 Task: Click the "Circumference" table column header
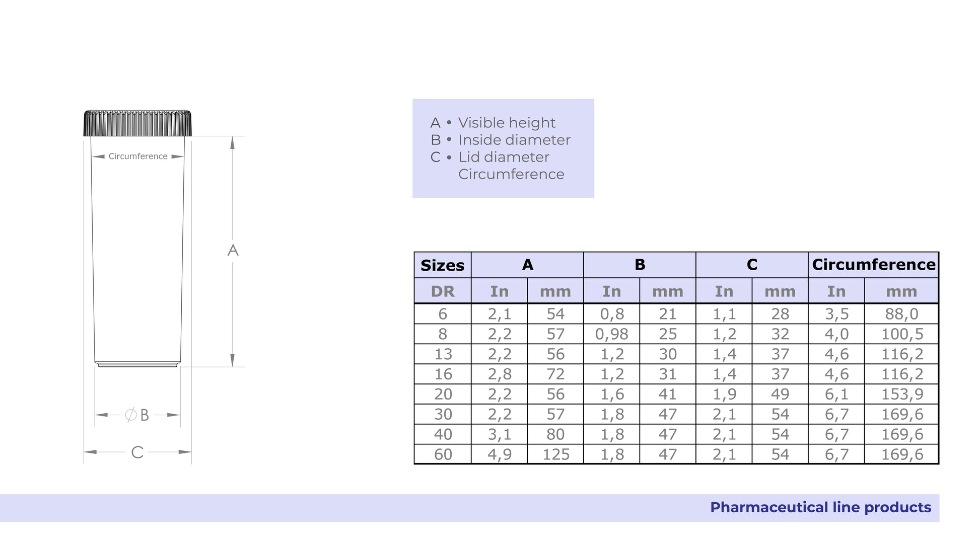873,265
